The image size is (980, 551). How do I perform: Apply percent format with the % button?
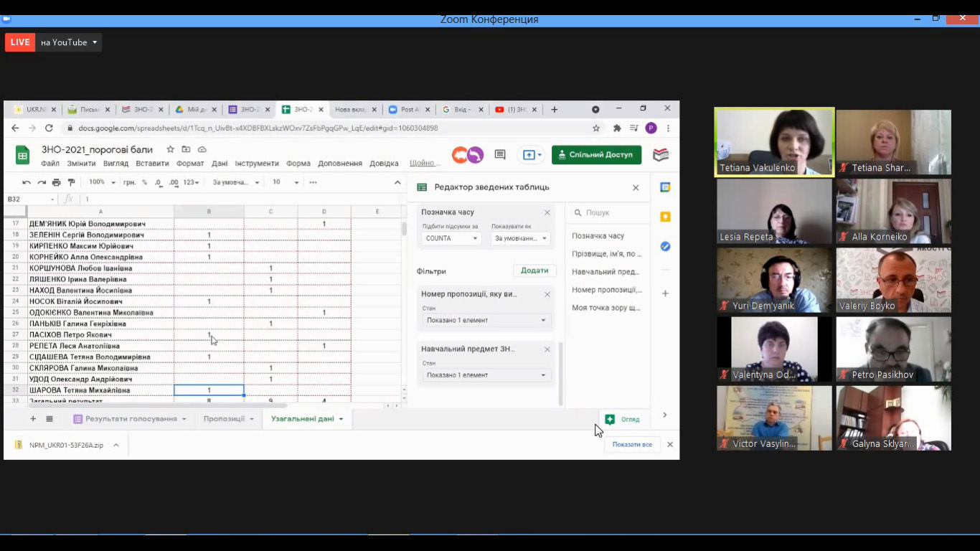[x=144, y=182]
